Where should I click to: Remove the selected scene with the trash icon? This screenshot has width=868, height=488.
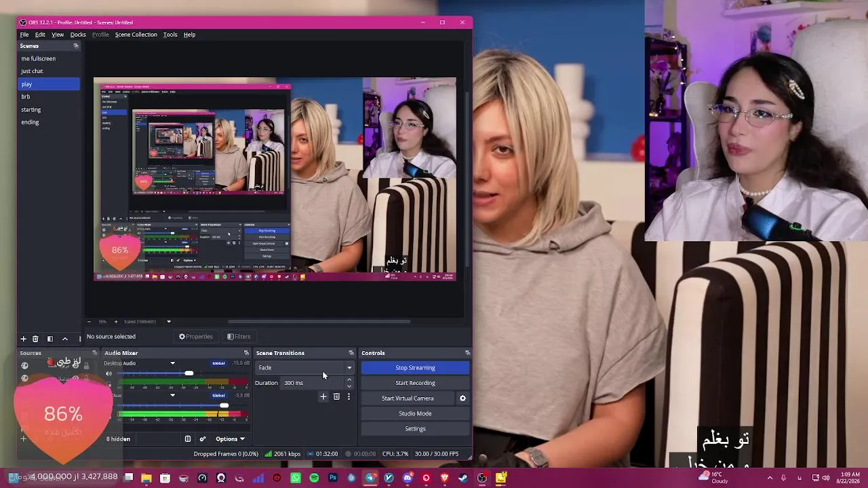click(35, 338)
